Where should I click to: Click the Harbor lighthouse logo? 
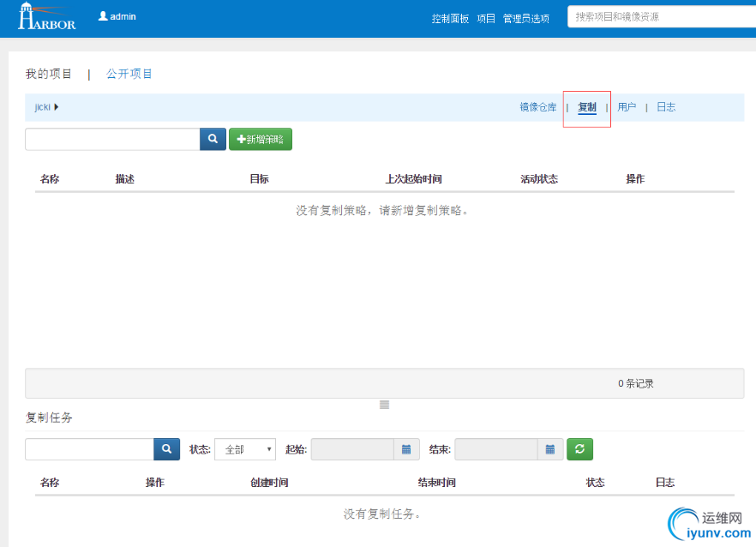pos(47,17)
